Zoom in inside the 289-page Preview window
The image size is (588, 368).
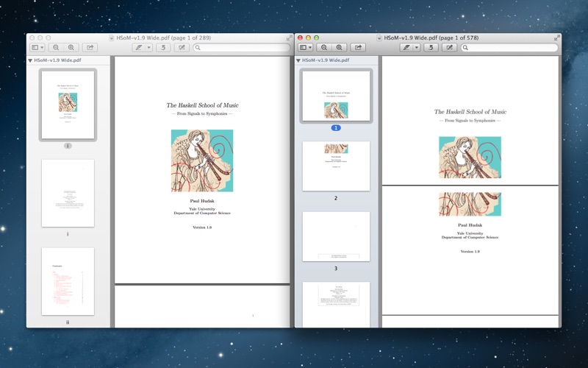[71, 48]
